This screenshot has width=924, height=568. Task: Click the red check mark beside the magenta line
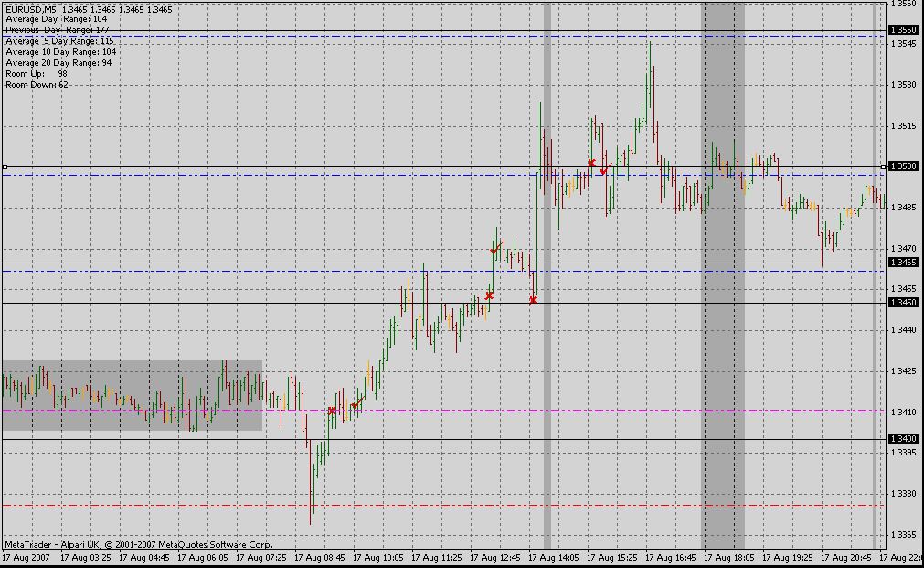356,404
